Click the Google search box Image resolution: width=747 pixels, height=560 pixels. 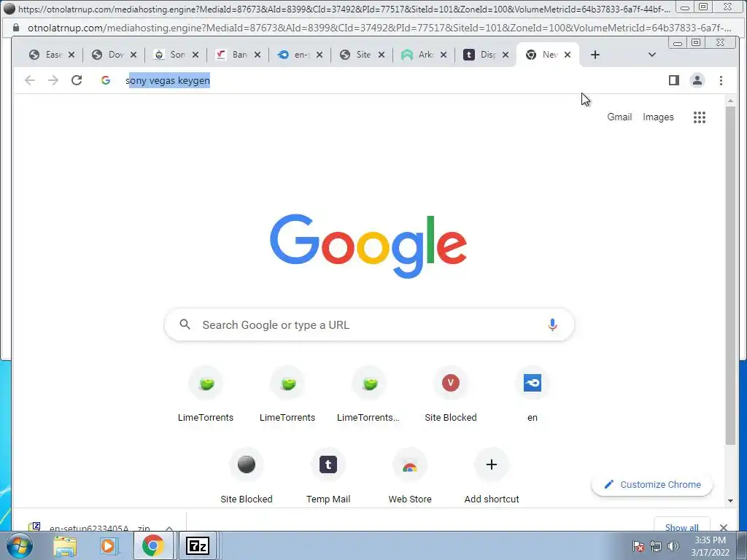click(x=369, y=324)
